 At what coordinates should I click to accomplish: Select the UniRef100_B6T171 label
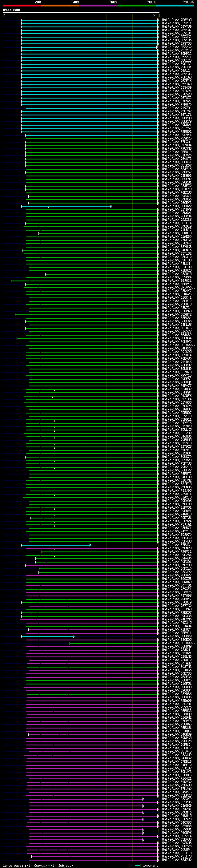177,115
